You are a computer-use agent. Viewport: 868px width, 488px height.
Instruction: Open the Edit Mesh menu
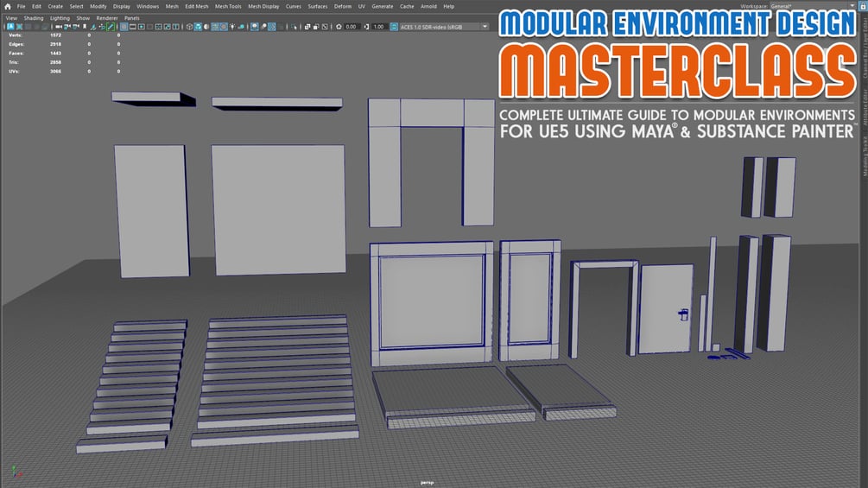(x=197, y=7)
